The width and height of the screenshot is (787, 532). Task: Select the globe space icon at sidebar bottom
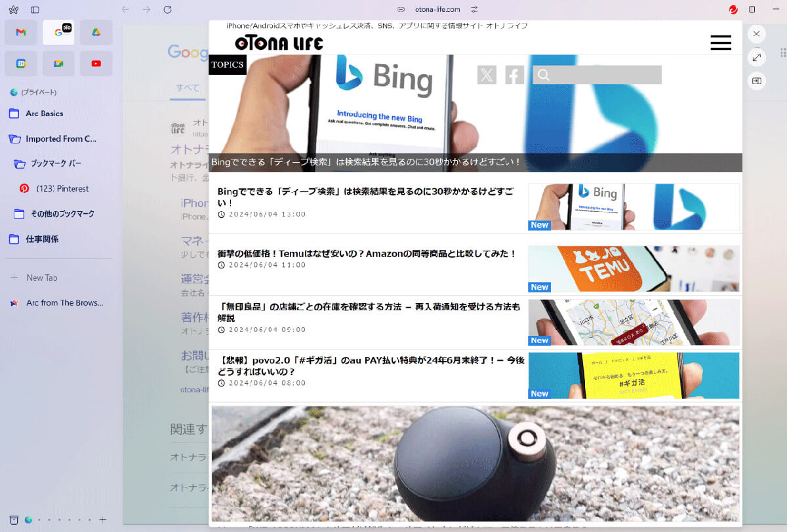28,520
